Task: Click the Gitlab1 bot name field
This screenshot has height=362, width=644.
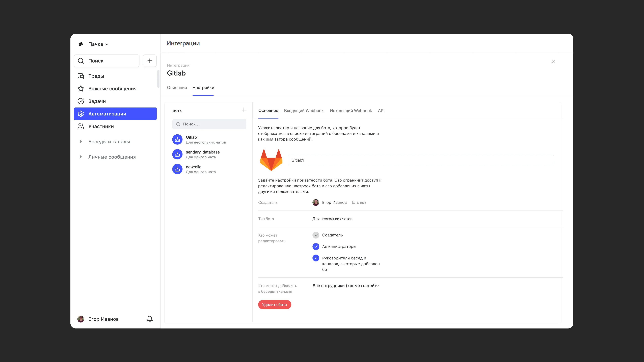Action: click(421, 160)
